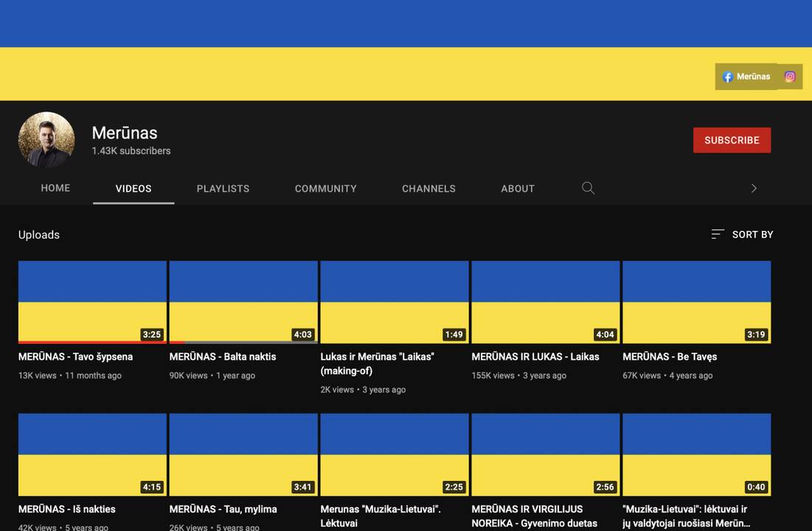Image resolution: width=812 pixels, height=531 pixels.
Task: Open the Channels tab
Action: (x=428, y=189)
